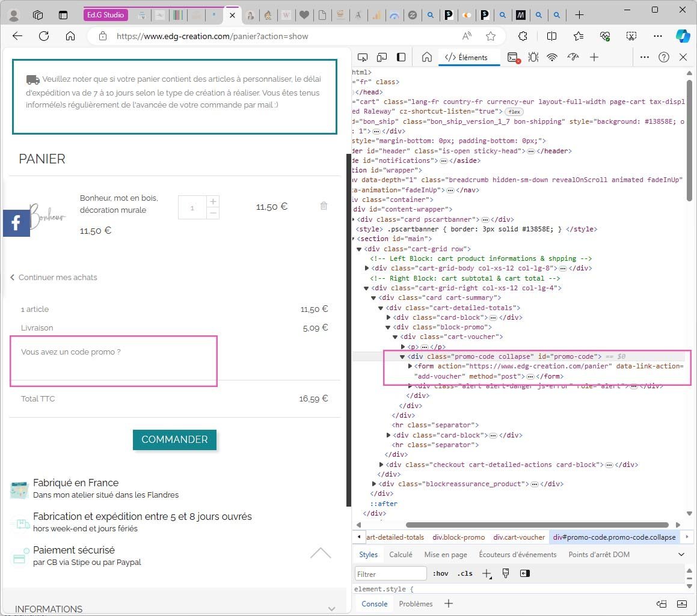Viewport: 697px width, 616px height.
Task: Open the Sources bug icon tab
Action: (533, 57)
